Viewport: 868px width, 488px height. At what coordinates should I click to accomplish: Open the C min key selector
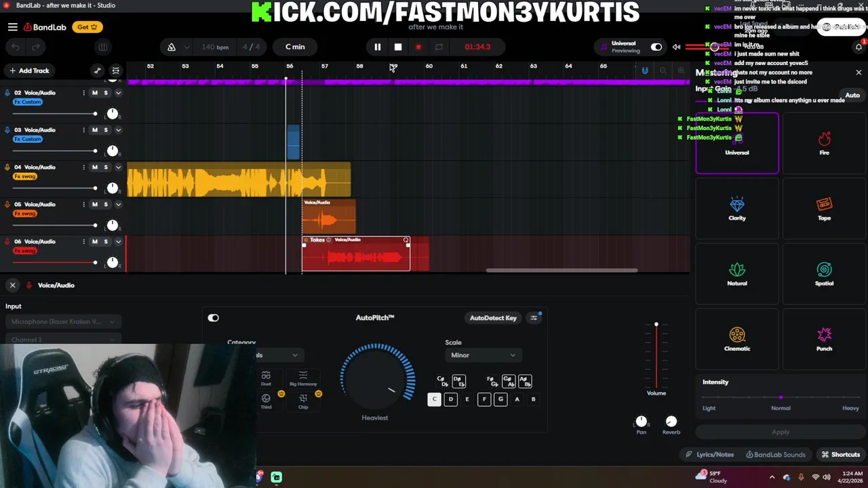point(295,47)
